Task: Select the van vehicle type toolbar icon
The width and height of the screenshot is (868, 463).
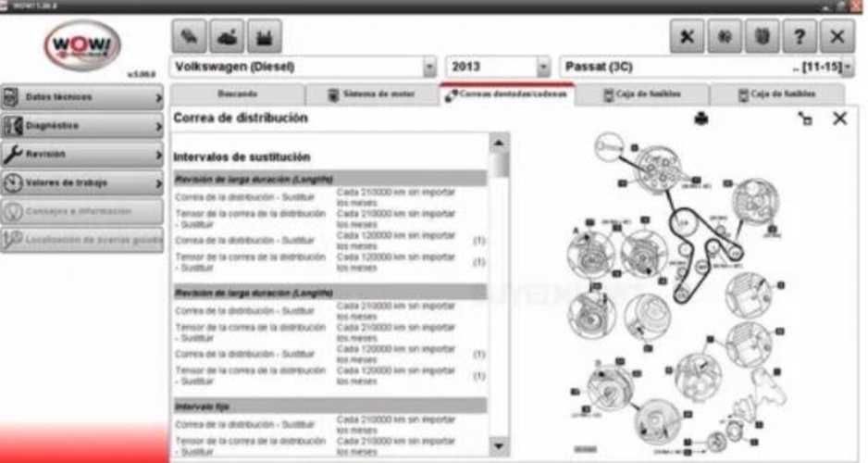Action: [227, 36]
